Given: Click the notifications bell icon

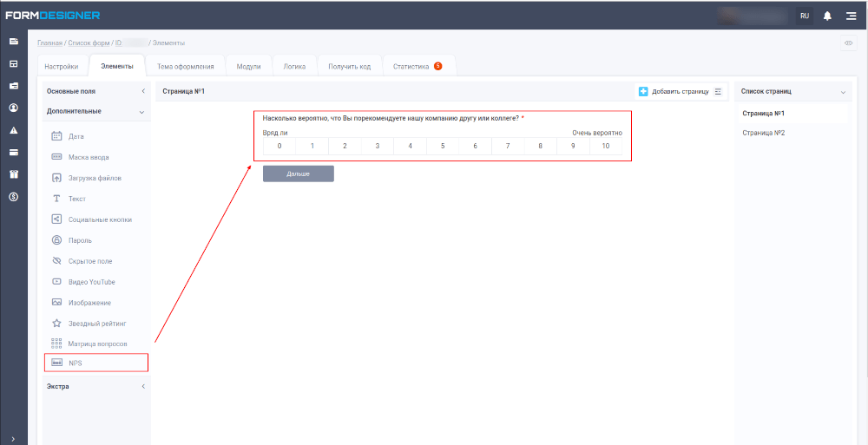Looking at the screenshot, I should pos(827,16).
